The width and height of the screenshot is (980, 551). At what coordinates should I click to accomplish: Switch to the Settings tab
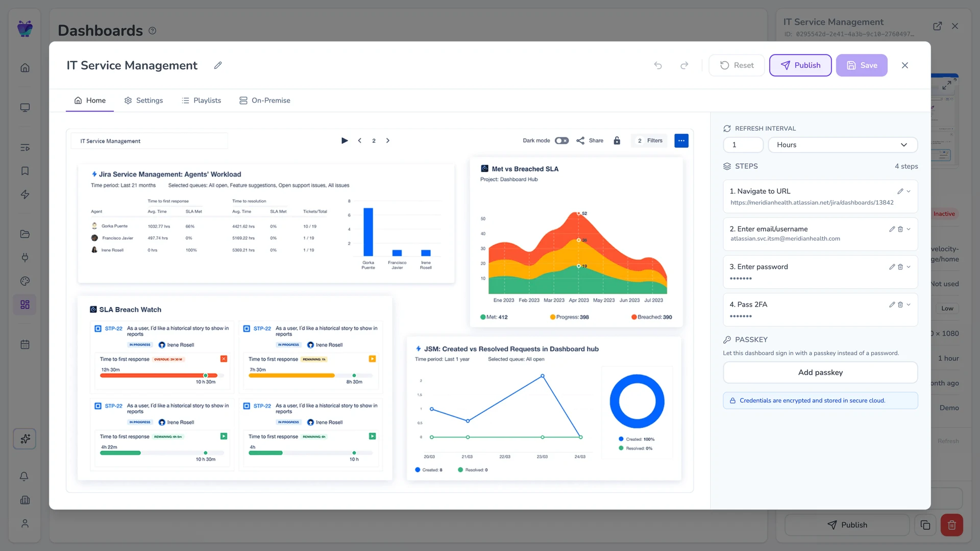pos(143,101)
